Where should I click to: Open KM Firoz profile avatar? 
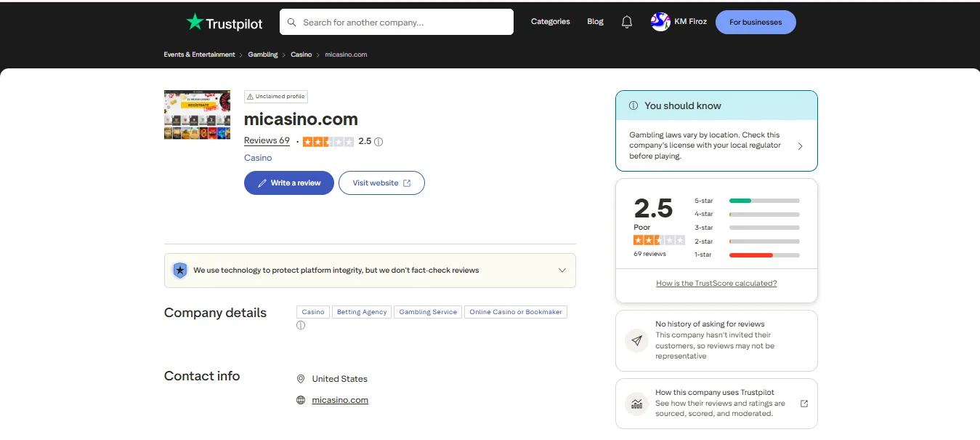coord(660,22)
